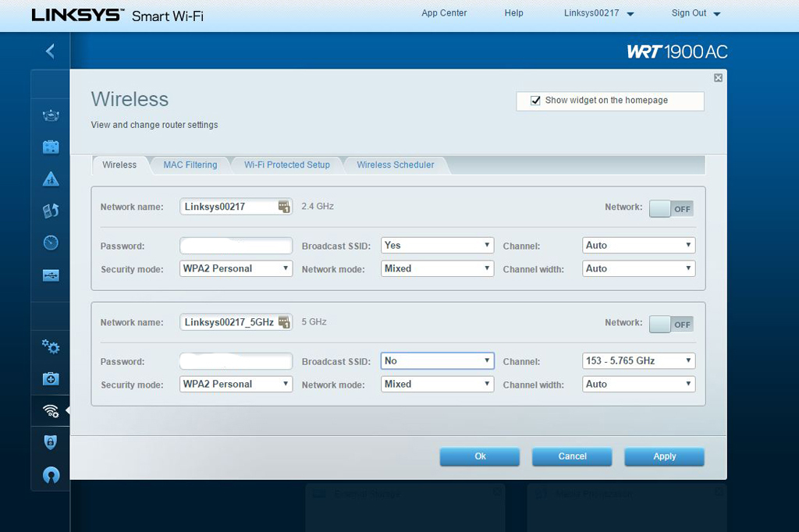Open App Center in top bar
The image size is (799, 532).
[x=444, y=13]
